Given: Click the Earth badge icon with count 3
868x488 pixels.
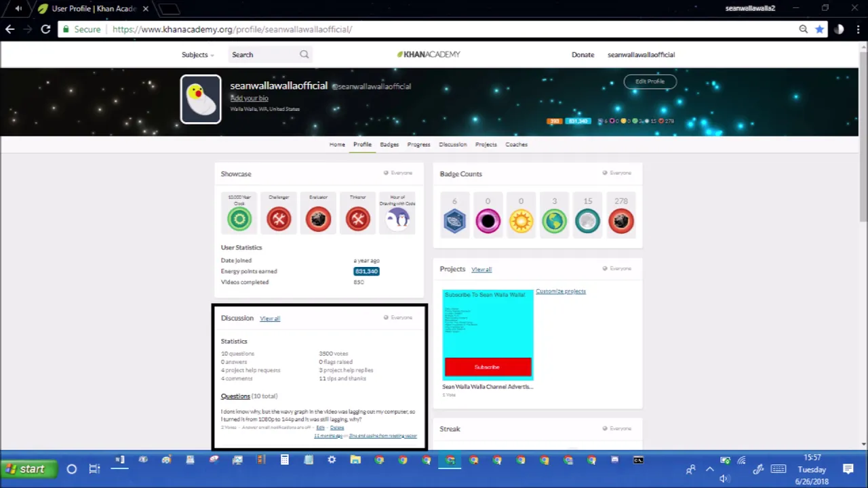Looking at the screenshot, I should pos(554,221).
